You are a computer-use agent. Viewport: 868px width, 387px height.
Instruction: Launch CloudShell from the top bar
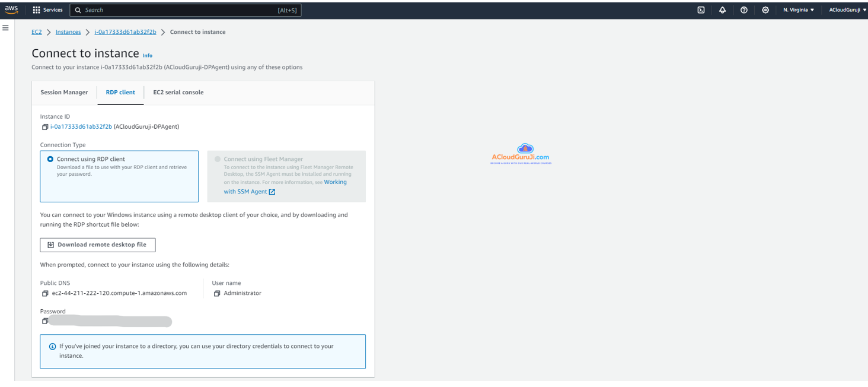click(x=701, y=10)
